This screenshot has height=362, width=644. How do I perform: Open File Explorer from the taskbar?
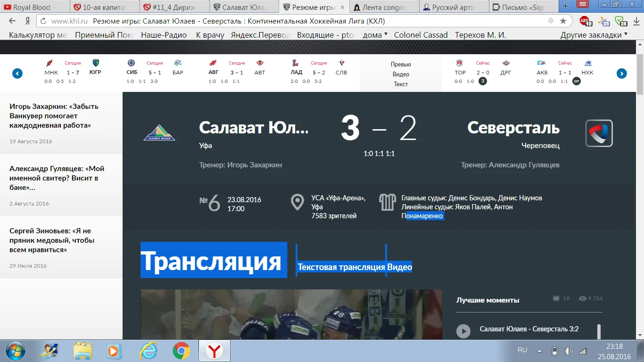[83, 351]
